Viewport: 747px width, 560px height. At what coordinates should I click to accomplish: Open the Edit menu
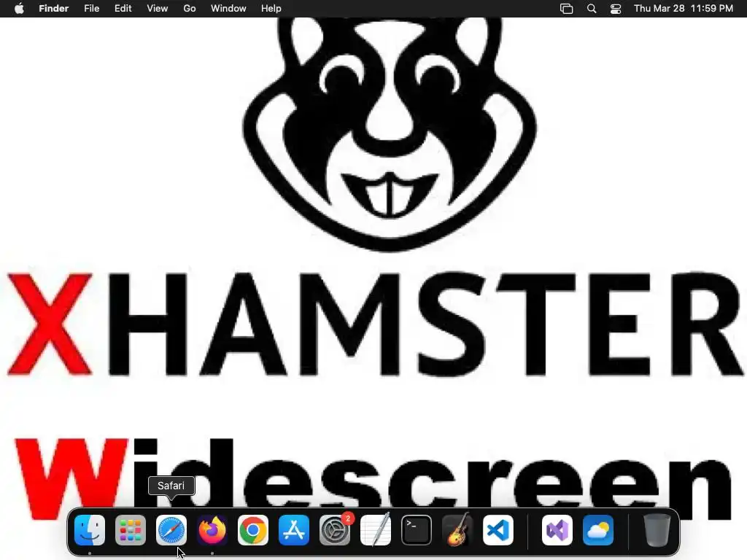123,9
